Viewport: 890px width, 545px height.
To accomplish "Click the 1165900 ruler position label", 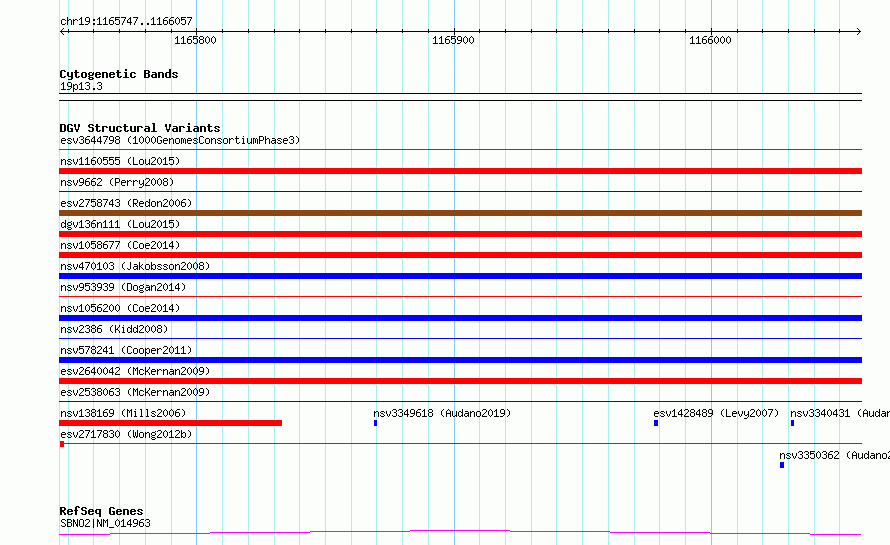I will coord(453,40).
